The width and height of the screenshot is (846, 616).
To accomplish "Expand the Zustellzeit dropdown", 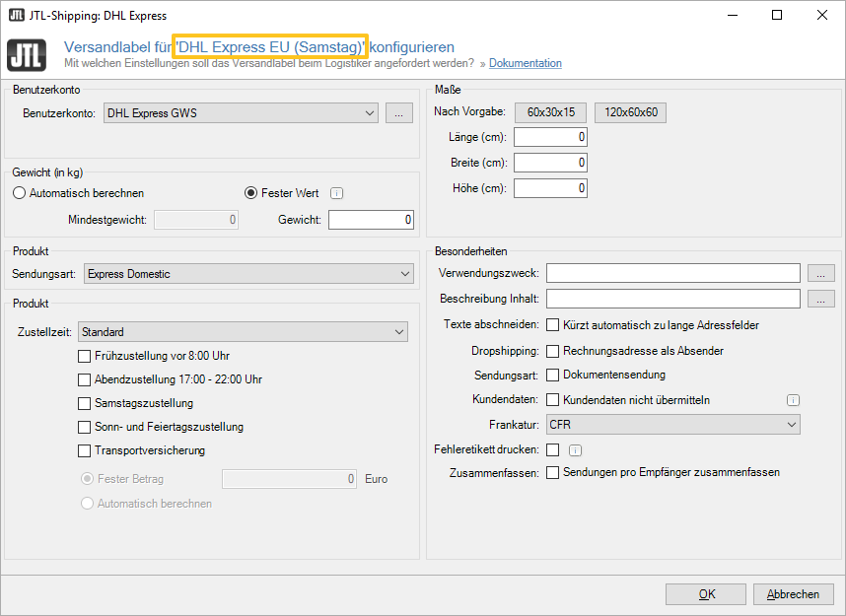I will pyautogui.click(x=243, y=332).
